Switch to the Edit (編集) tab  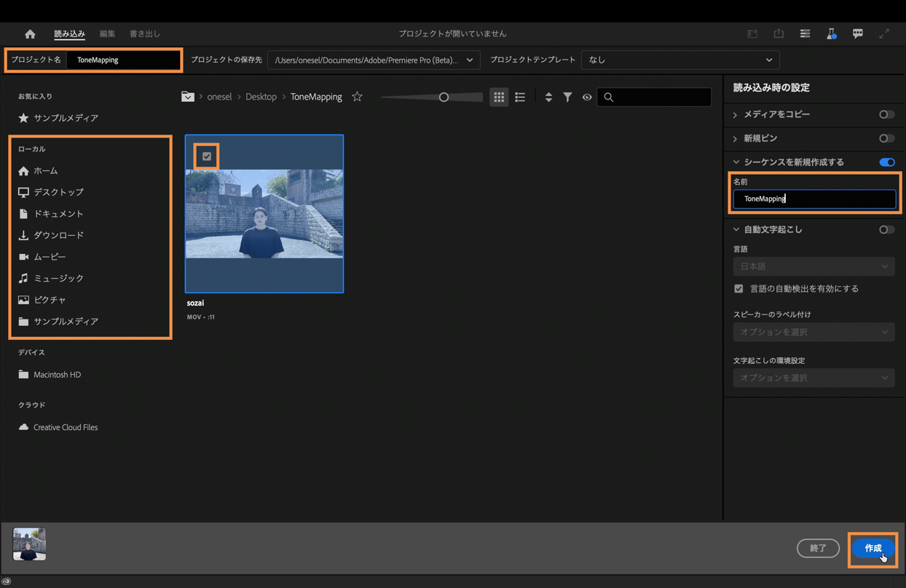tap(107, 34)
